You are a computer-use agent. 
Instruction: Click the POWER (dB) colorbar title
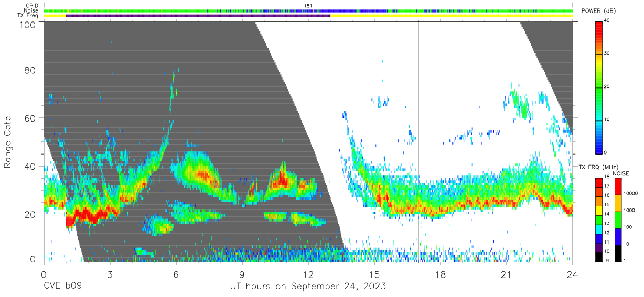598,11
